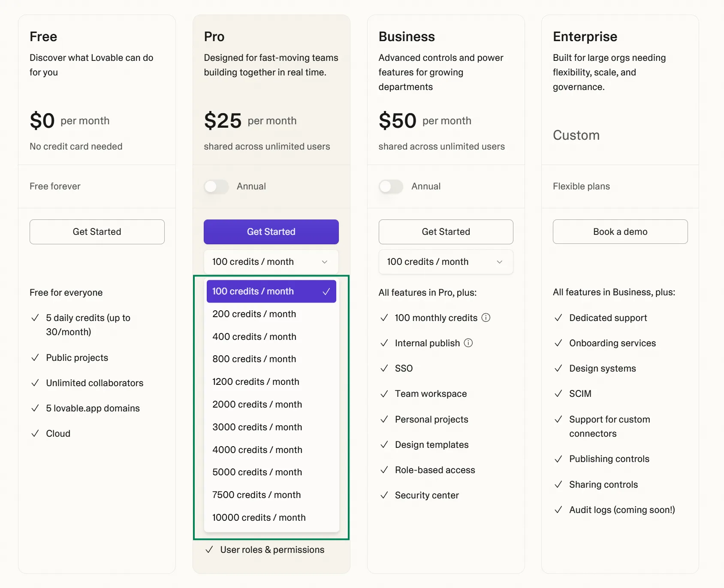Toggle Annual billing switch in Pro plan

216,186
